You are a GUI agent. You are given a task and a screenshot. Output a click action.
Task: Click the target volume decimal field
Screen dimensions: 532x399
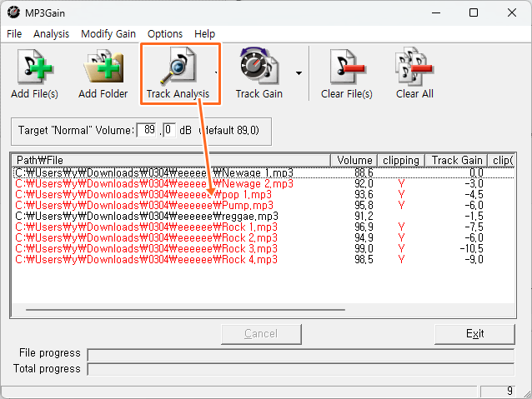coord(169,130)
